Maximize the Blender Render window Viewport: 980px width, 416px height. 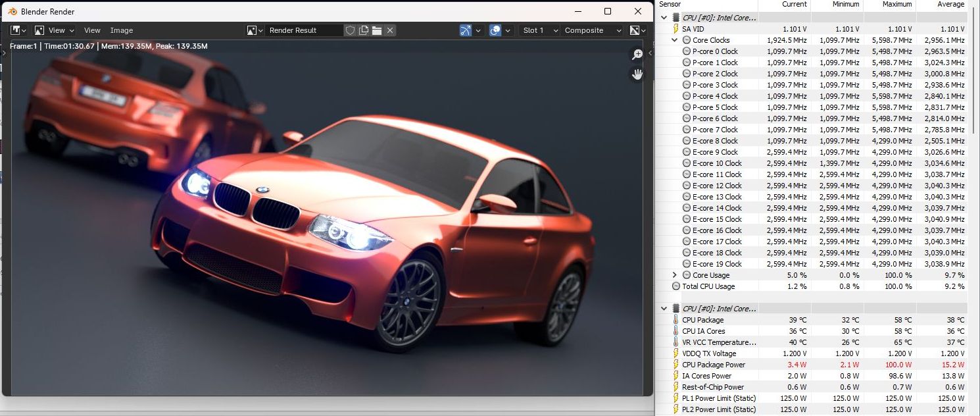(x=608, y=11)
